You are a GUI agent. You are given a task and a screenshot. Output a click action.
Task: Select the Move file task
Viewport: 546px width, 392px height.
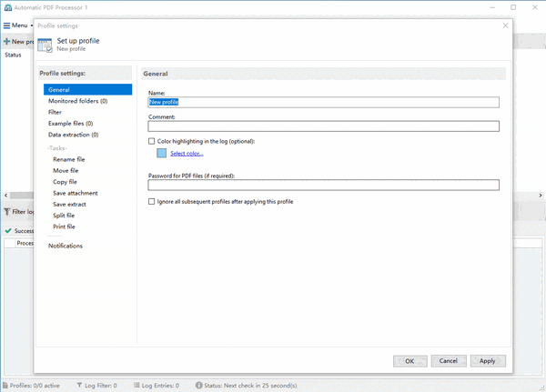pos(66,170)
